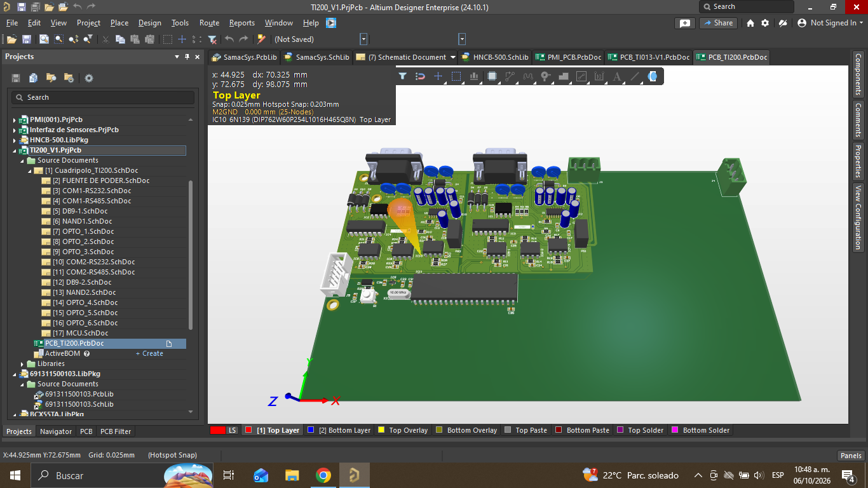Open the Panels button
Screen dimensions: 868x488
pyautogui.click(x=851, y=455)
